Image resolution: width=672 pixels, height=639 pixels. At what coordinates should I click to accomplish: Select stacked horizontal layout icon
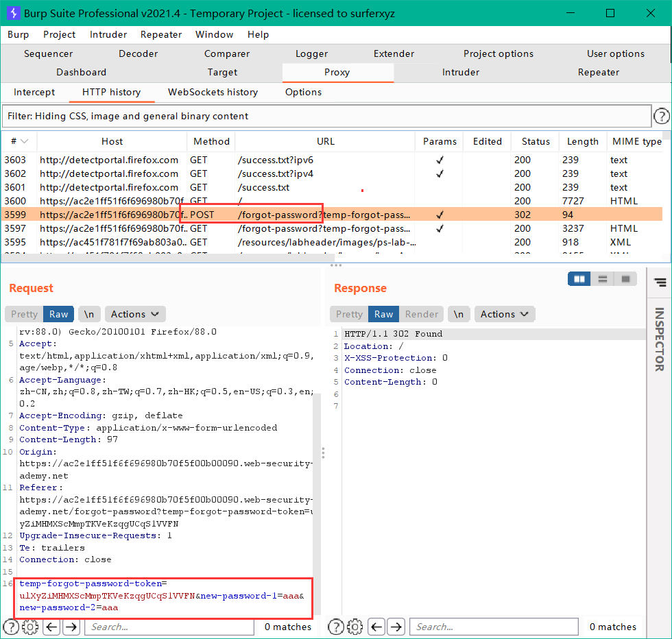pyautogui.click(x=602, y=279)
